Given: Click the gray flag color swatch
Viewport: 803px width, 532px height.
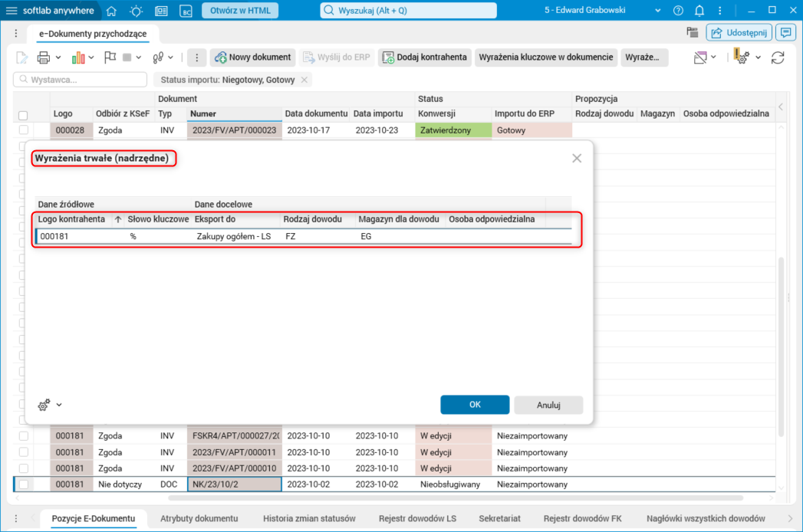Looking at the screenshot, I should (x=127, y=57).
